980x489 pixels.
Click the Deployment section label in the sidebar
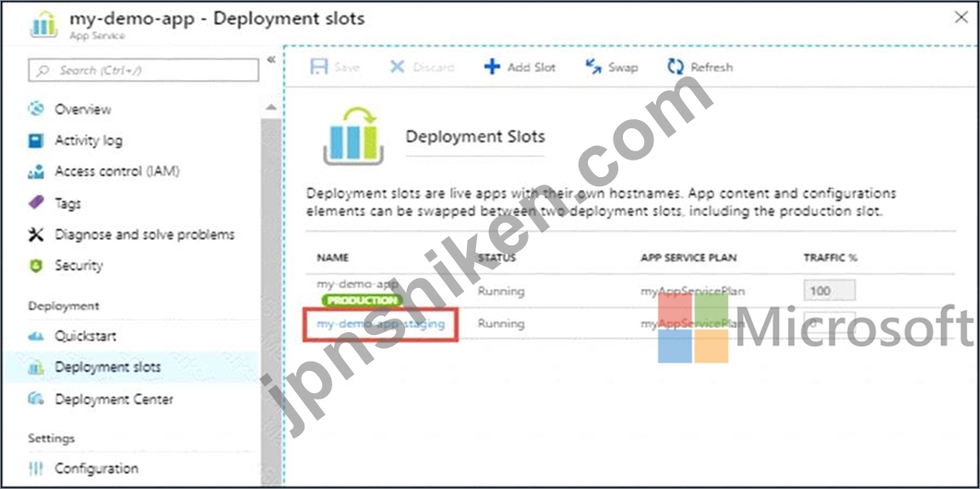pyautogui.click(x=63, y=306)
